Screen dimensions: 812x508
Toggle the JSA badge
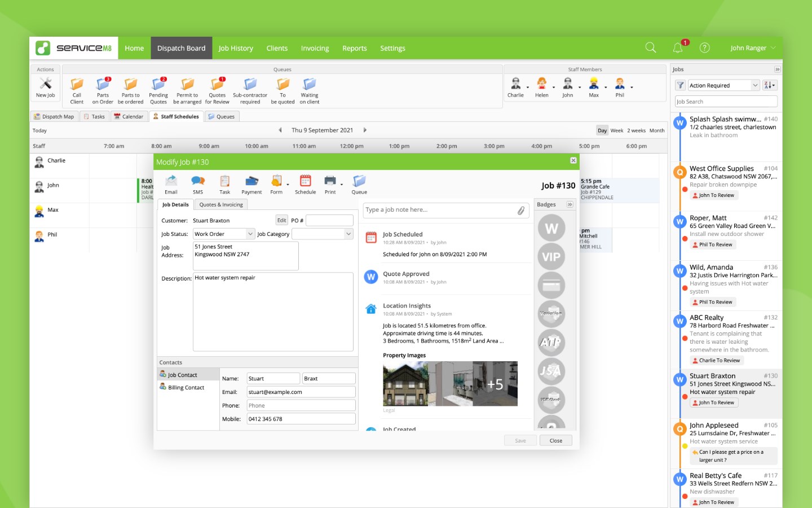tap(551, 371)
